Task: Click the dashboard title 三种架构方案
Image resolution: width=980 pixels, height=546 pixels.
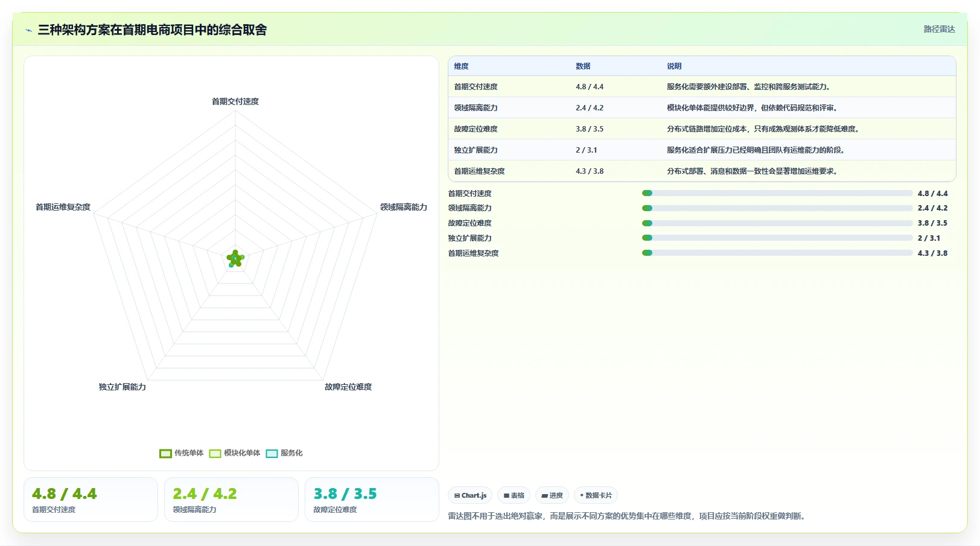Action: point(152,30)
